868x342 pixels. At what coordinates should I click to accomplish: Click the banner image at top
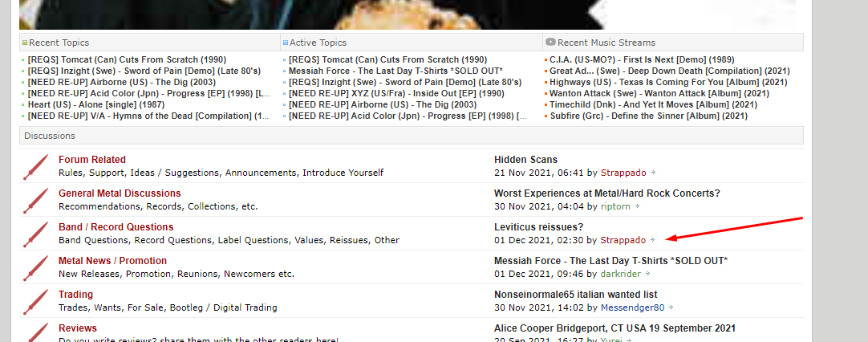412,14
